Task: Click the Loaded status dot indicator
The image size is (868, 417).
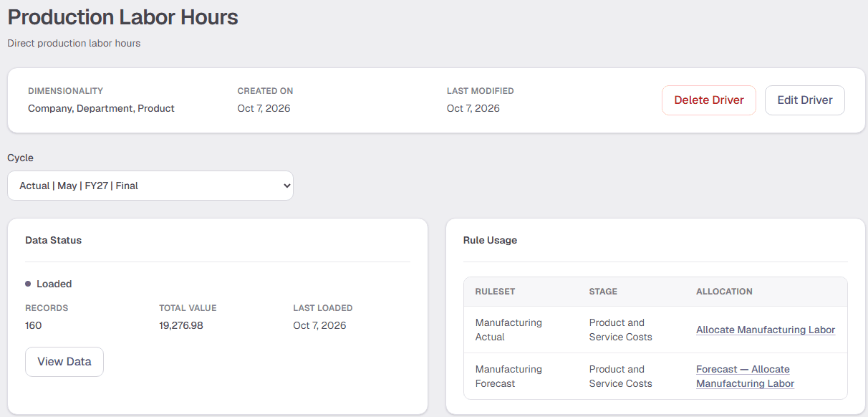Action: click(x=28, y=284)
